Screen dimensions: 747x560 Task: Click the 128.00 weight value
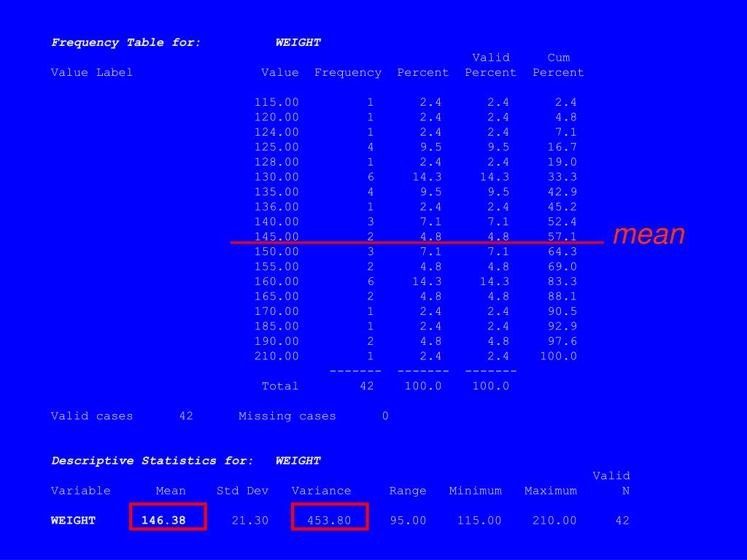coord(276,162)
